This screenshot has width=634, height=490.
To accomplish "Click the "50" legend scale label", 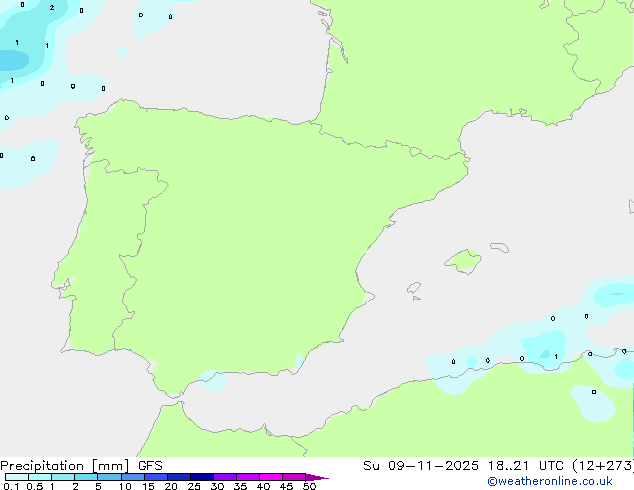I will [x=309, y=486].
